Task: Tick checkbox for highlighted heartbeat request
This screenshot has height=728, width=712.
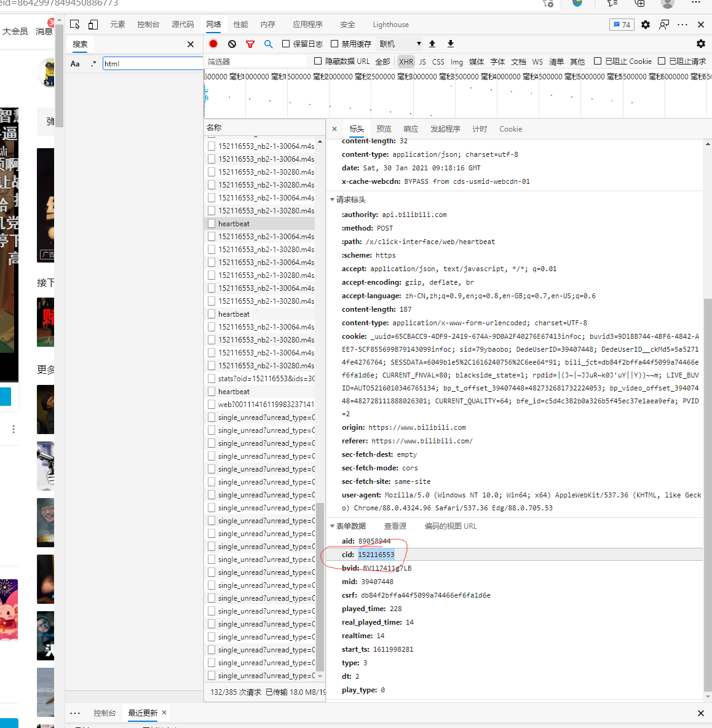Action: 212,223
